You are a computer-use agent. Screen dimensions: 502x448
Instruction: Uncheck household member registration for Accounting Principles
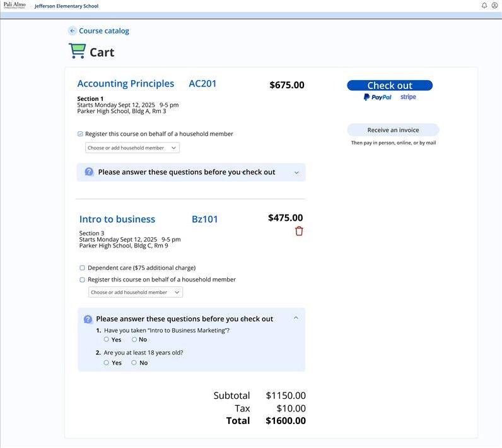[80, 134]
